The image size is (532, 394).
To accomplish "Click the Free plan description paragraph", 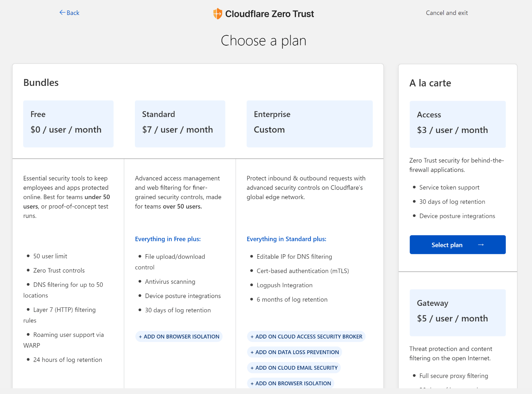I will [66, 197].
